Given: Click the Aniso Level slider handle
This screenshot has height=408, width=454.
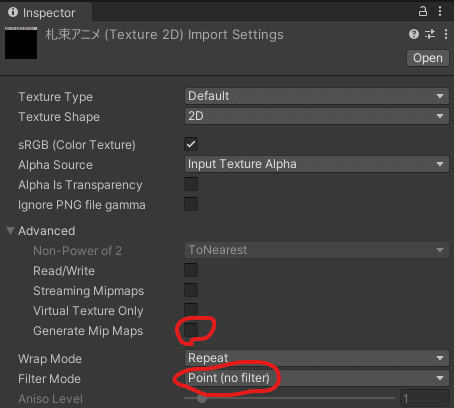Looking at the screenshot, I should pyautogui.click(x=202, y=398).
